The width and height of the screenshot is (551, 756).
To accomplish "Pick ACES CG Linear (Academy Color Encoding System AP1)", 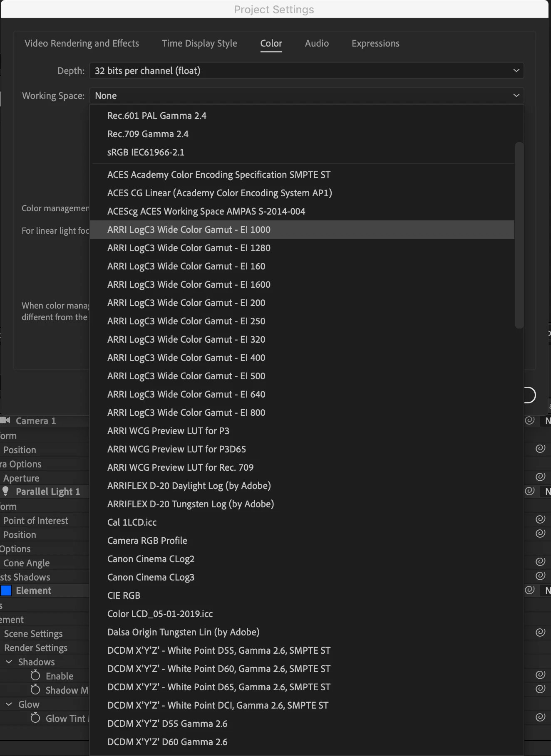I will [302, 193].
